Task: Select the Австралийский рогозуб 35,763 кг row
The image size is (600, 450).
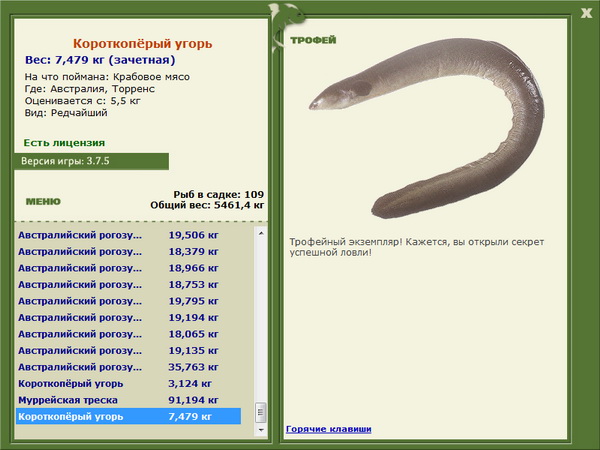Action: (x=129, y=367)
